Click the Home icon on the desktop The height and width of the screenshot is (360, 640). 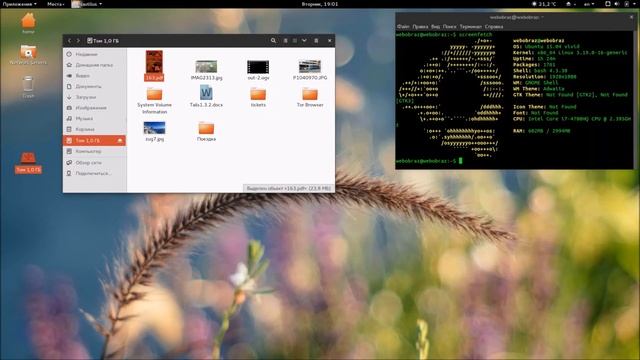tap(28, 23)
